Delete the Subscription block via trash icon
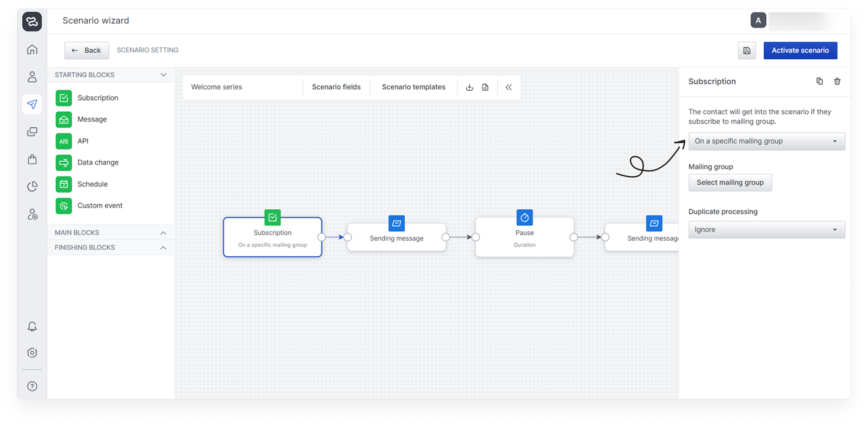 click(x=837, y=81)
